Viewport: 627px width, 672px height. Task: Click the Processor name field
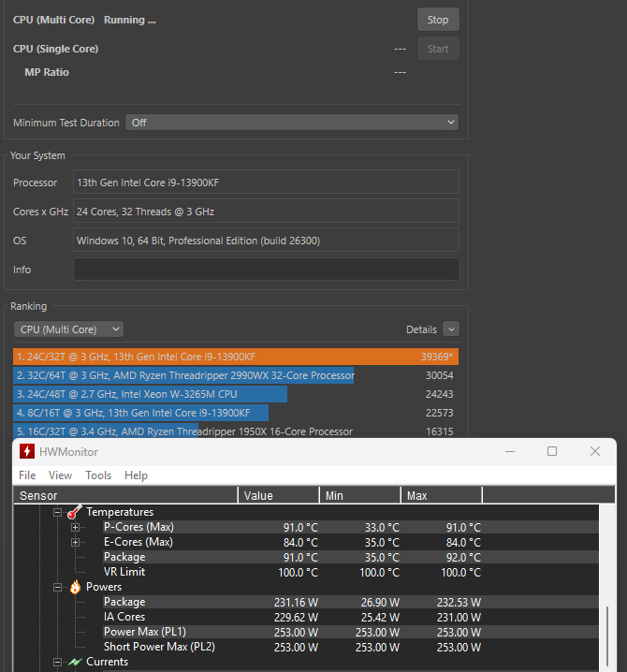[x=266, y=183]
